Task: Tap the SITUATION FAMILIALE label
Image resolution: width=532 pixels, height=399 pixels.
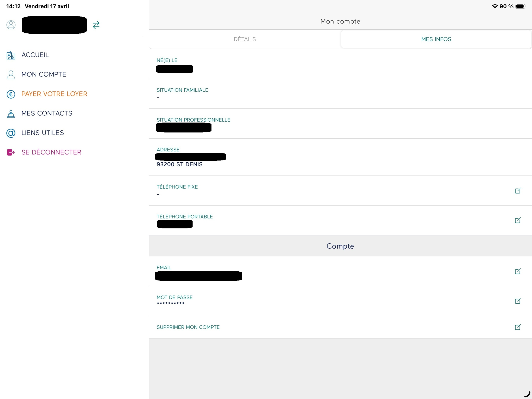Action: (182, 90)
